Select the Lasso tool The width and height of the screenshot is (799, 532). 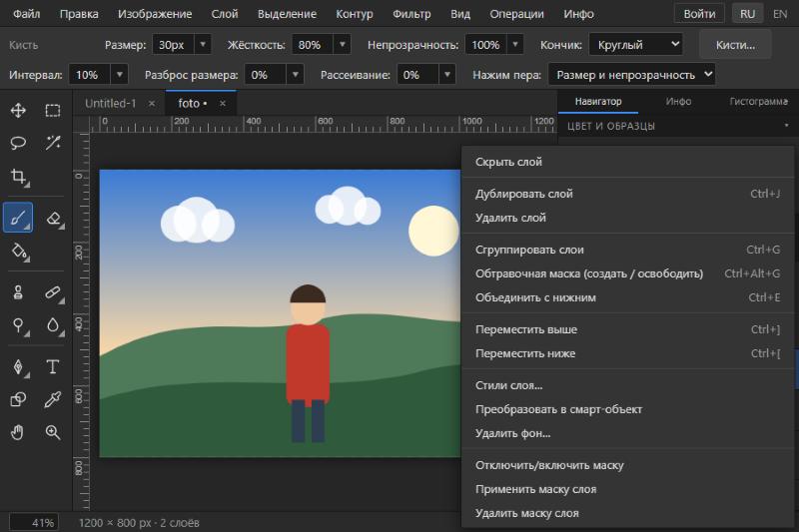coord(18,143)
